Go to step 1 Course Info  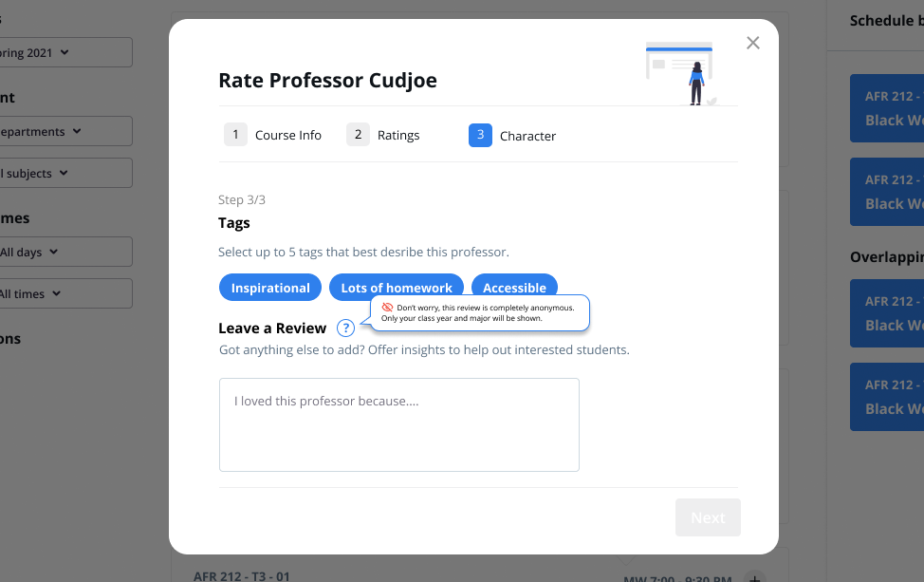pos(273,135)
